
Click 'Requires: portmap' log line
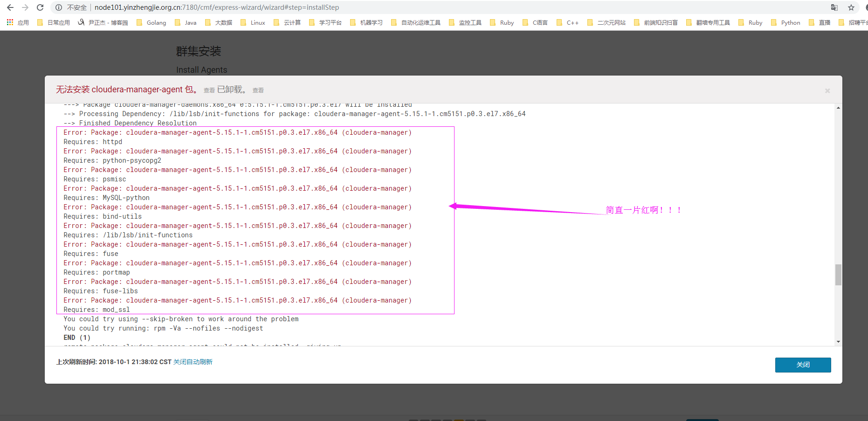97,272
